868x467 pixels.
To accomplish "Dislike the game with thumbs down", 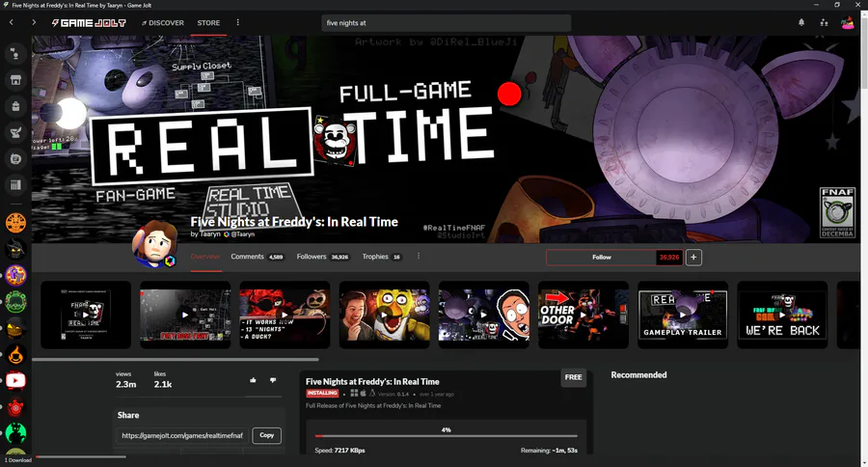I will pyautogui.click(x=273, y=380).
